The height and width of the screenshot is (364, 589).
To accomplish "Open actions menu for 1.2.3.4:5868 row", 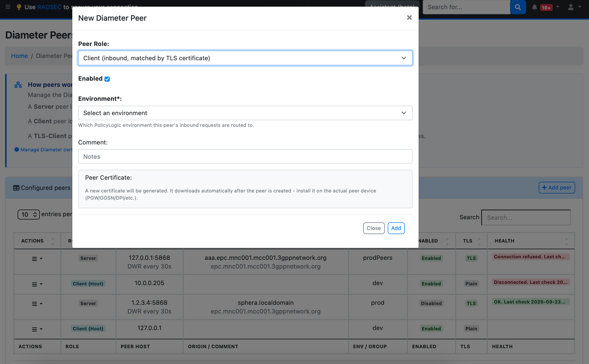I will pos(37,304).
